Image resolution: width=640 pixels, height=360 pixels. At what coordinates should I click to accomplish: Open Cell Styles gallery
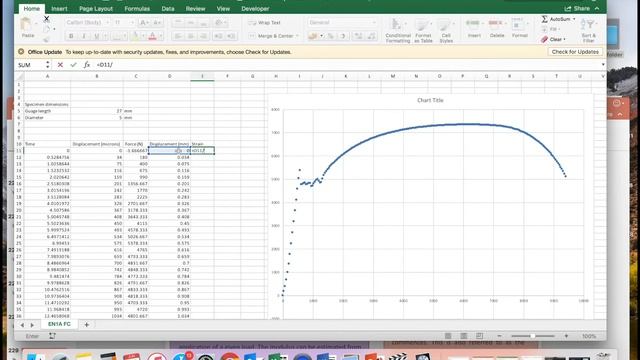pyautogui.click(x=446, y=30)
